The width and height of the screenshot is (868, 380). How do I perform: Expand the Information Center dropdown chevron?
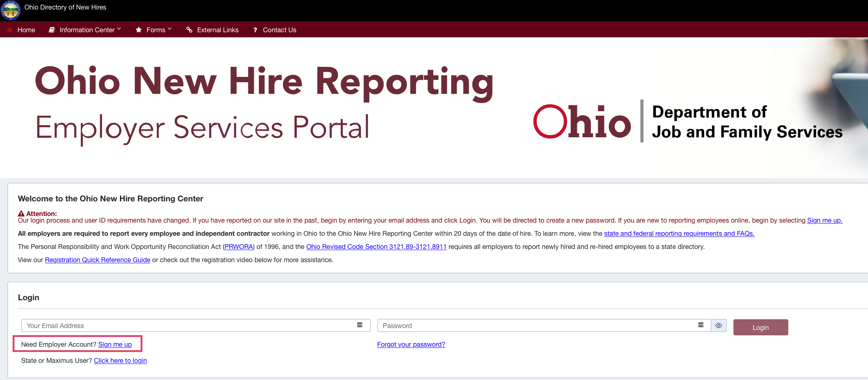pyautogui.click(x=119, y=29)
